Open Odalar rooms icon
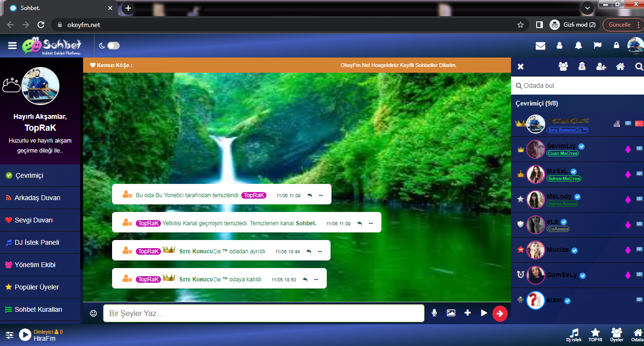Image resolution: width=644 pixels, height=346 pixels. pyautogui.click(x=638, y=335)
